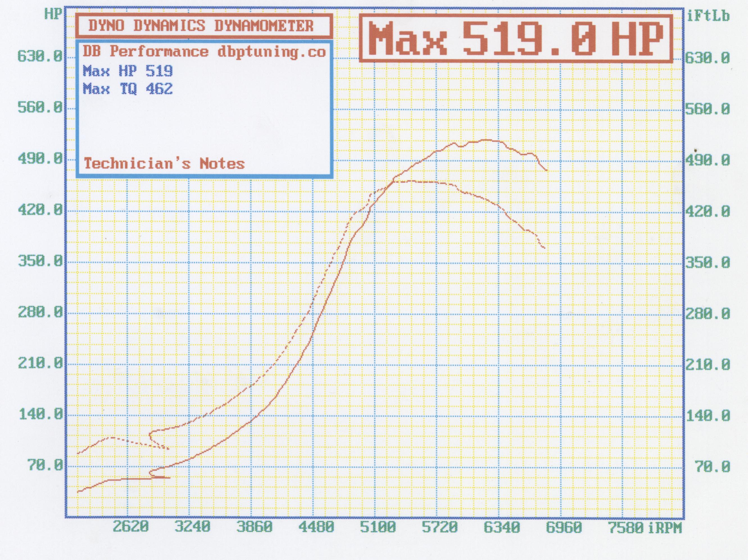Click the Technician's Notes heading
Image resolution: width=748 pixels, height=560 pixels.
tap(164, 163)
